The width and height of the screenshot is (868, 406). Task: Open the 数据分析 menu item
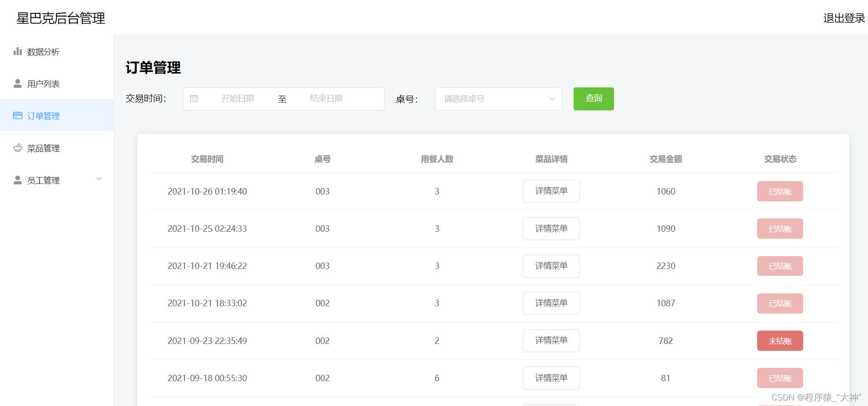pos(43,52)
